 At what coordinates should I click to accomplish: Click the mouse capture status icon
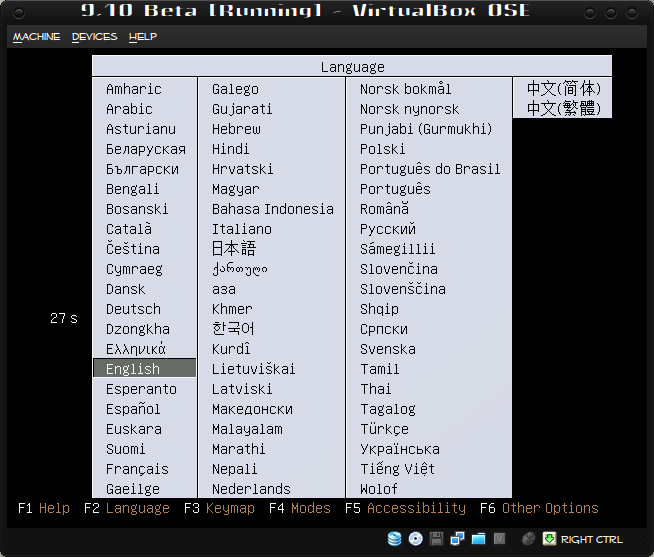528,539
